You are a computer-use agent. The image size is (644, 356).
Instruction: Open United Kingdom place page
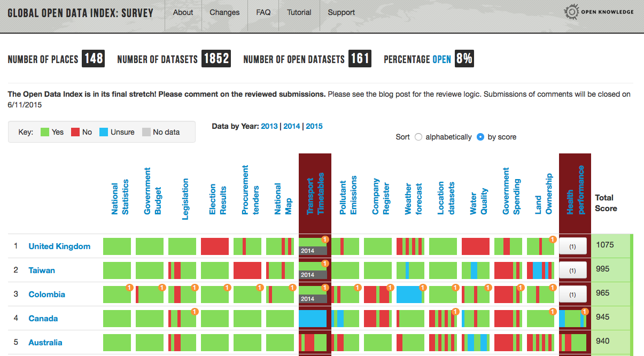[x=59, y=246]
